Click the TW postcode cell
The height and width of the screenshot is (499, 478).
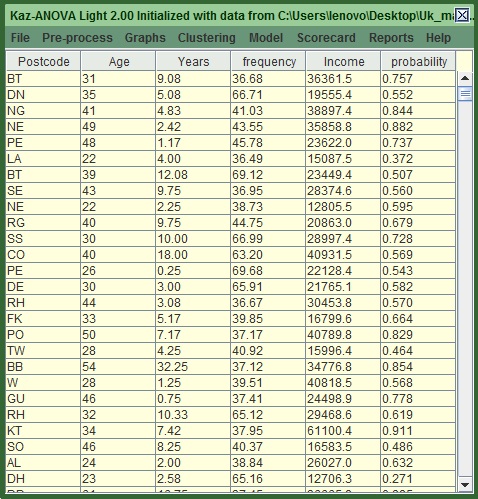[x=43, y=351]
